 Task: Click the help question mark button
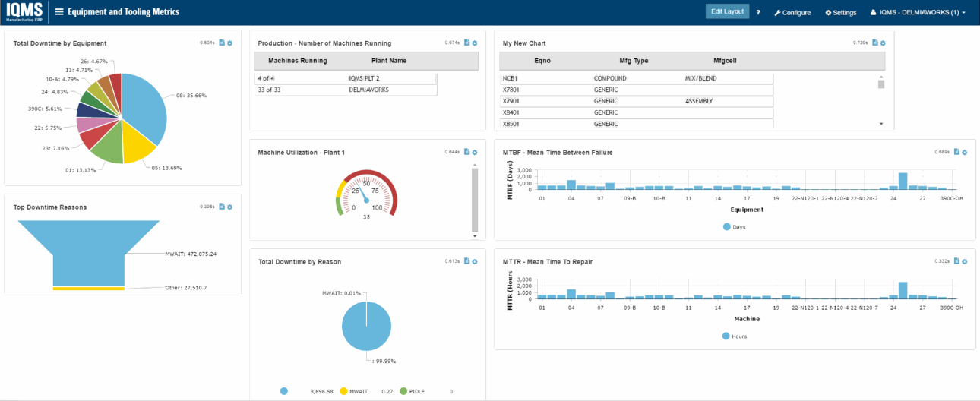(758, 12)
